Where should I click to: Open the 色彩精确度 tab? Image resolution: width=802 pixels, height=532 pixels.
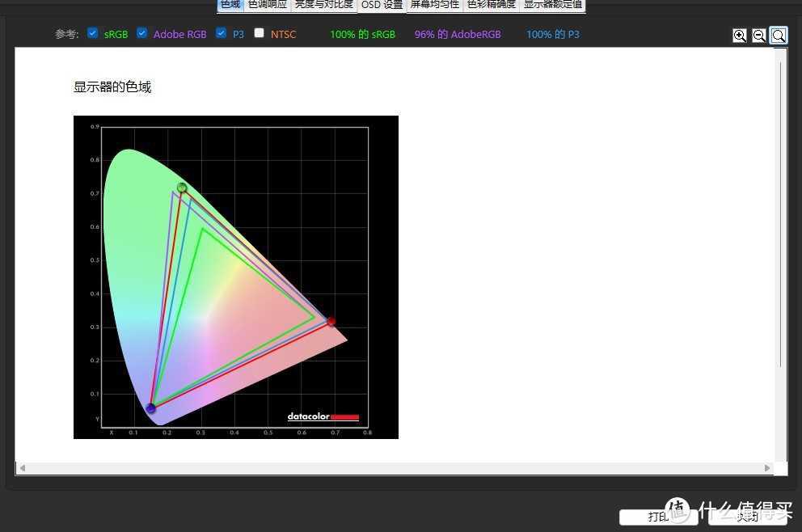click(491, 5)
